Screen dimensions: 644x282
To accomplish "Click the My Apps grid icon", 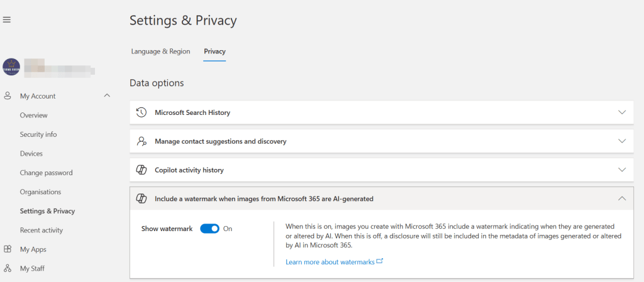I will click(x=8, y=249).
